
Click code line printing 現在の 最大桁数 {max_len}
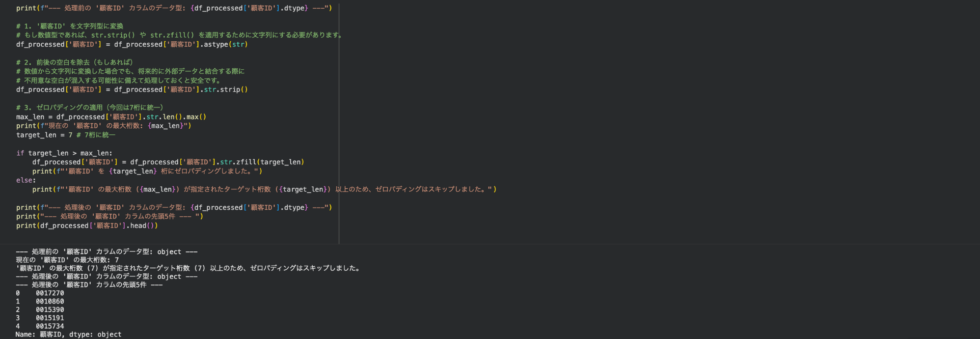(103, 126)
